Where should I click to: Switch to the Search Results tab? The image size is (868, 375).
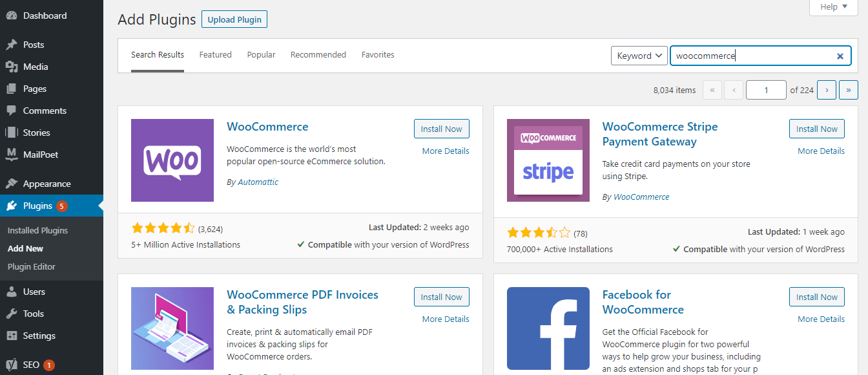(x=158, y=55)
